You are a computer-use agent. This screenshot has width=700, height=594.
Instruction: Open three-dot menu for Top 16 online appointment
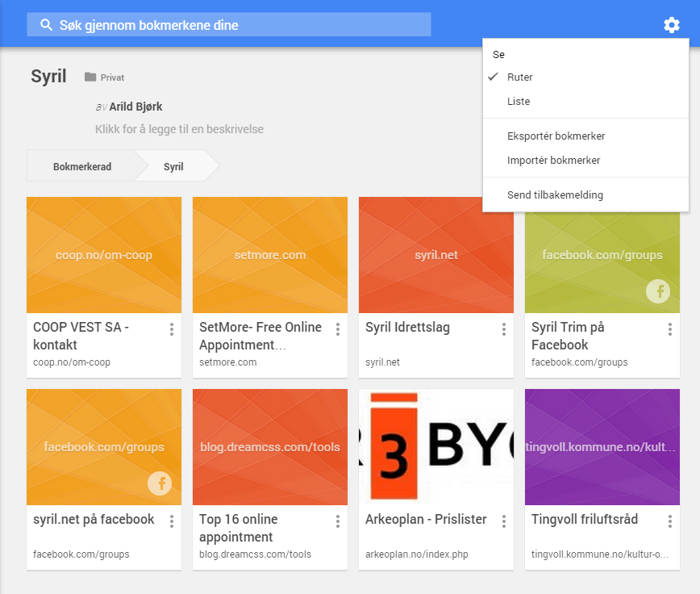click(338, 521)
